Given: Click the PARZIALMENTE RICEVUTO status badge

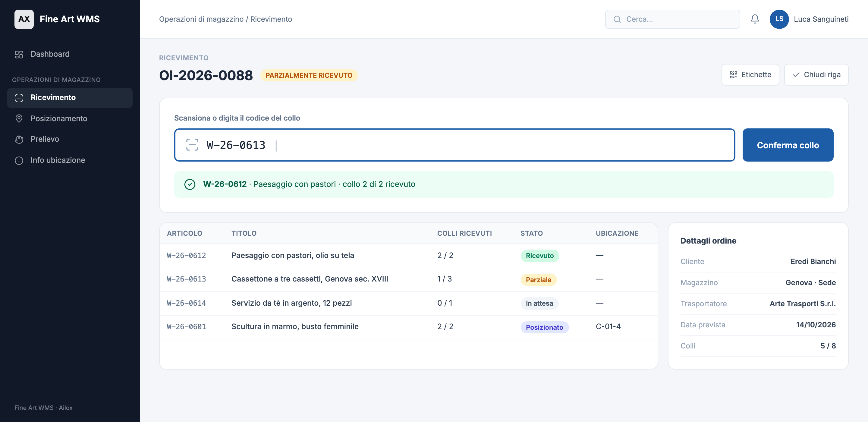Looking at the screenshot, I should [x=309, y=75].
